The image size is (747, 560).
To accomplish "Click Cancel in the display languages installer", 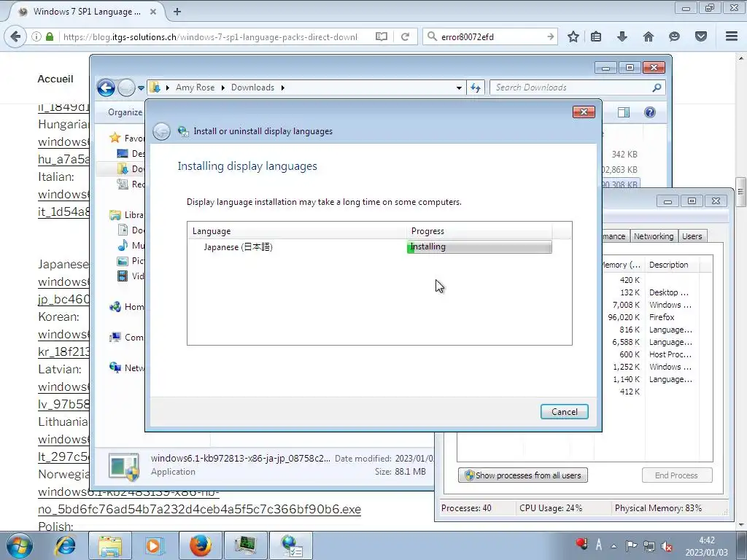I will click(x=564, y=412).
